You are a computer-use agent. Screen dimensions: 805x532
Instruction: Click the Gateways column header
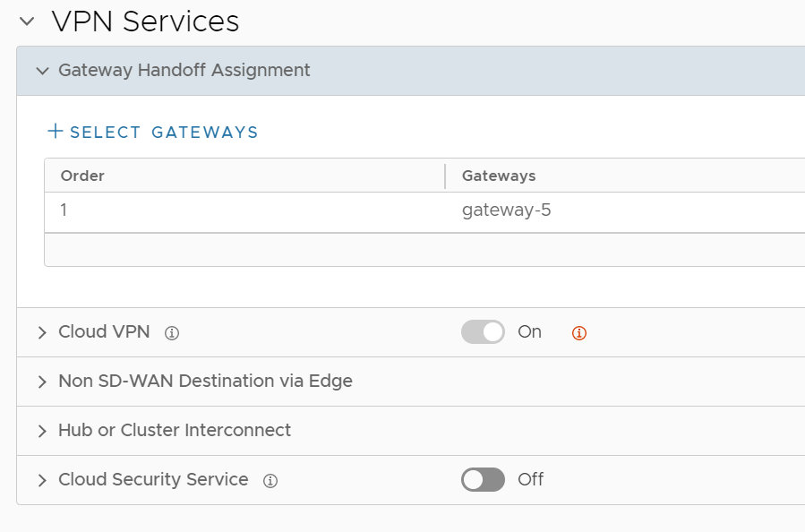tap(499, 176)
